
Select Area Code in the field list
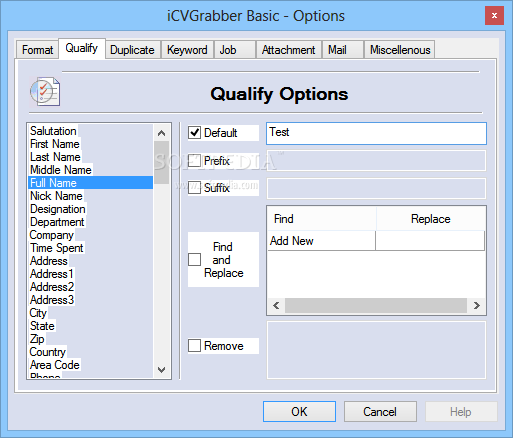(90, 365)
